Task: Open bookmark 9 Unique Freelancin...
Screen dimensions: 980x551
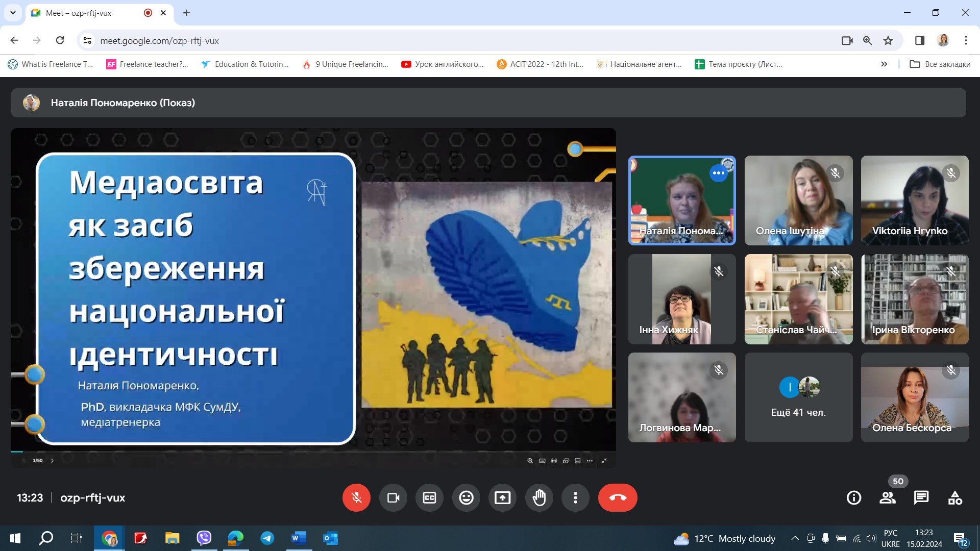Action: pos(346,64)
